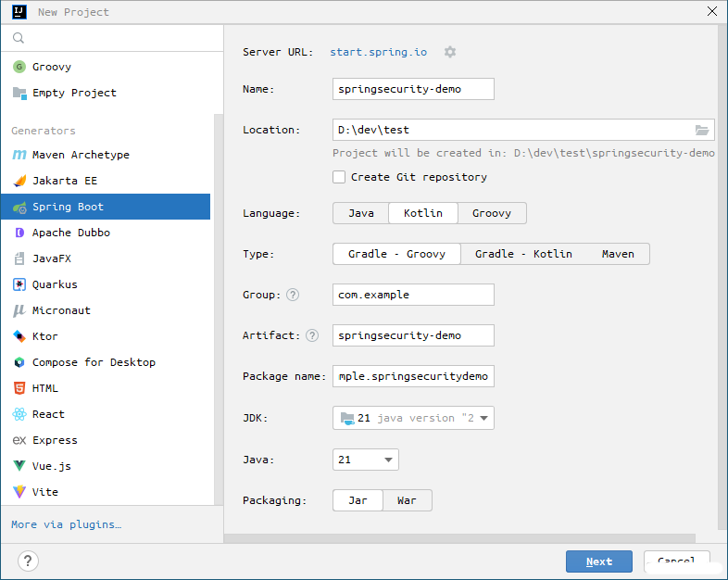728x580 pixels.
Task: Open More via plugins link
Action: (67, 524)
